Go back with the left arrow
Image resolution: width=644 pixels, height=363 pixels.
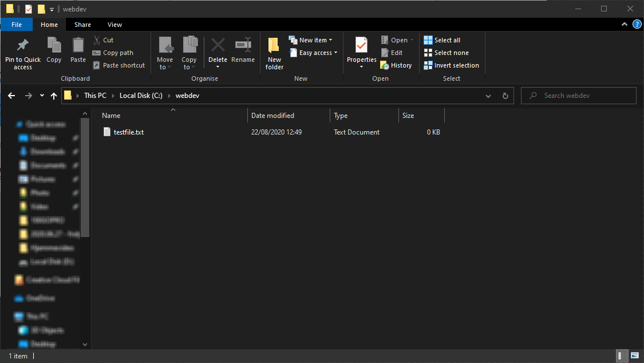11,96
